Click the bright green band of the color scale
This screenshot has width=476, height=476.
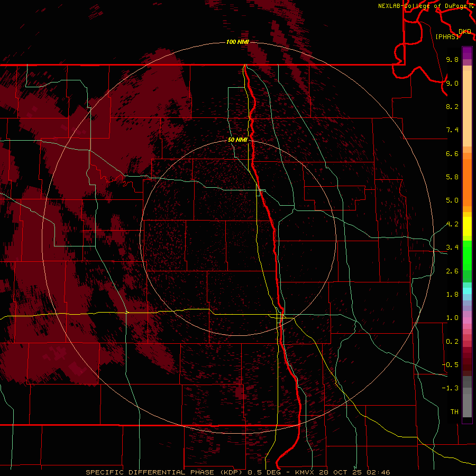pyautogui.click(x=467, y=255)
